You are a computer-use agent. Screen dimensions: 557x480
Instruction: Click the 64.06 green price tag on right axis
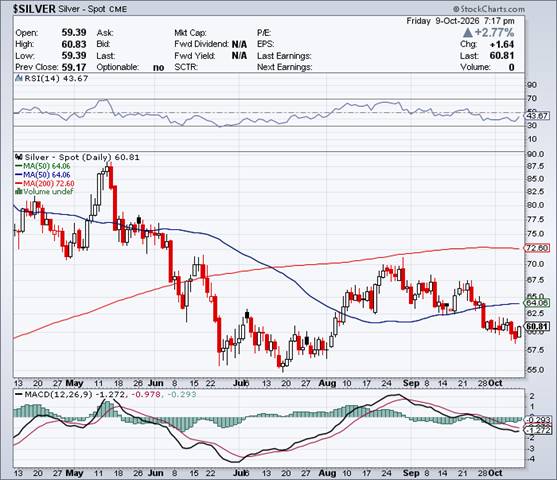click(x=537, y=303)
